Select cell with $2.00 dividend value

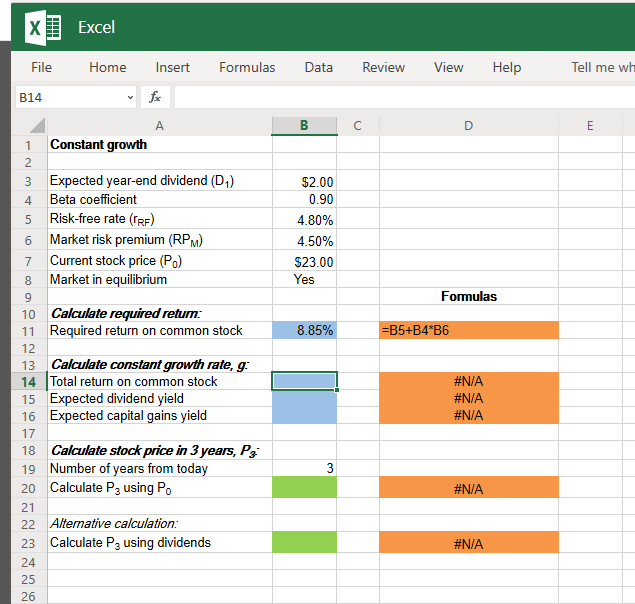coord(304,180)
